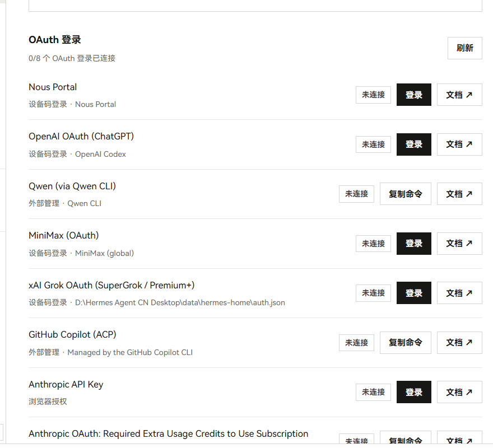Log in with Anthropic API Key

(x=413, y=392)
